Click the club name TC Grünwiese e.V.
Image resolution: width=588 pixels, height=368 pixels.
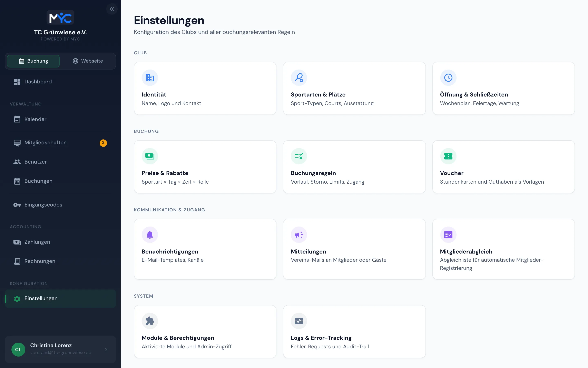click(x=60, y=32)
